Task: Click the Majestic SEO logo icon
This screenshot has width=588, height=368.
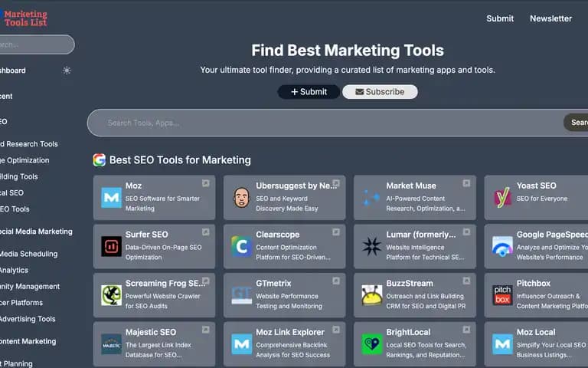Action: tap(111, 344)
